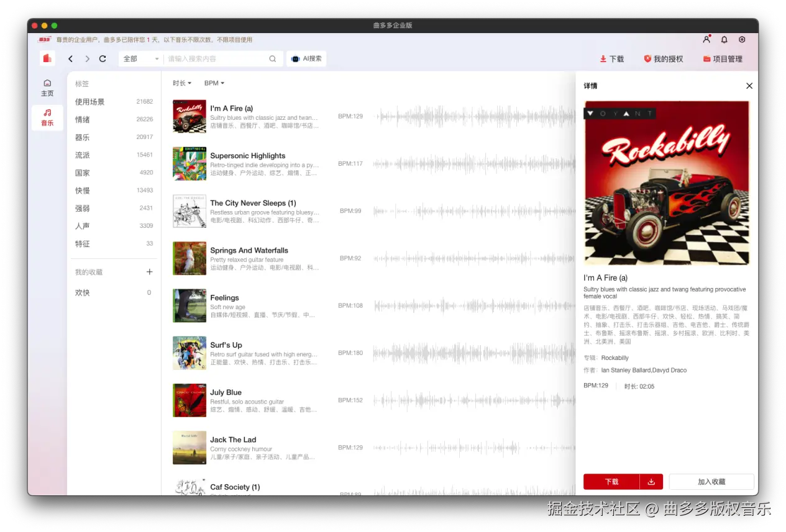786x532 pixels.
Task: Close the details panel
Action: coord(749,86)
